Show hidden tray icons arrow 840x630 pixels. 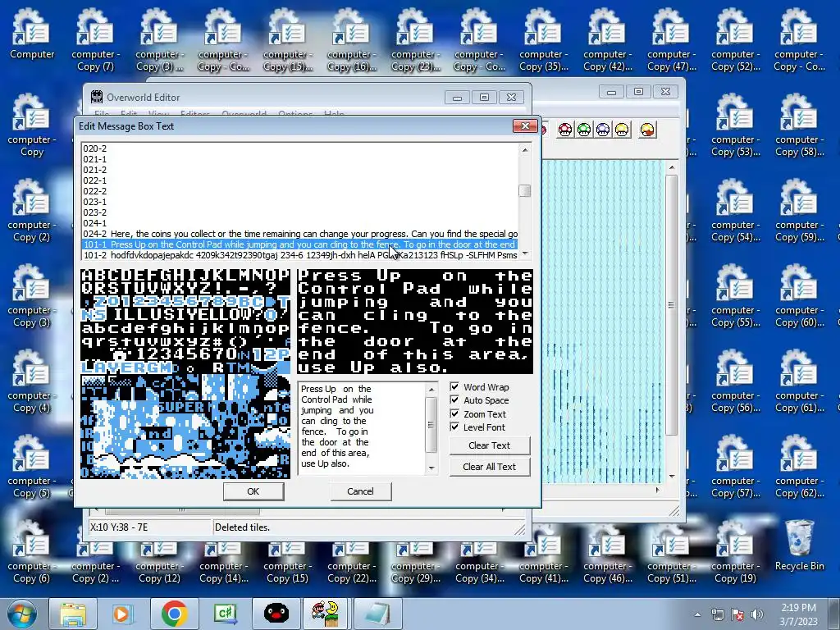point(697,615)
